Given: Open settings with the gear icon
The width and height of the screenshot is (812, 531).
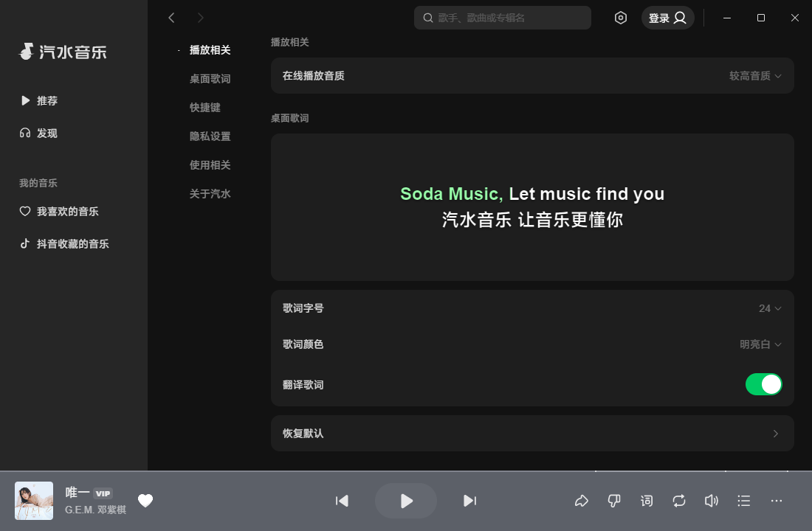Looking at the screenshot, I should [621, 18].
